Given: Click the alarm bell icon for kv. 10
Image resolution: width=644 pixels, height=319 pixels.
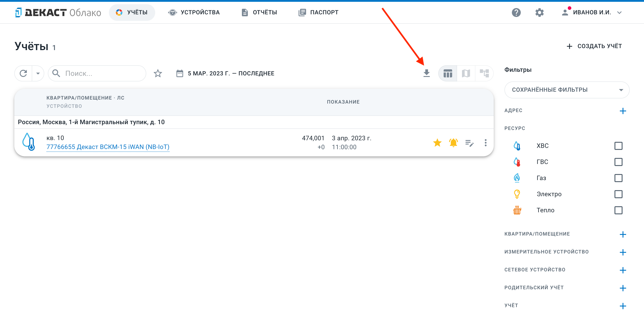Looking at the screenshot, I should pyautogui.click(x=453, y=143).
